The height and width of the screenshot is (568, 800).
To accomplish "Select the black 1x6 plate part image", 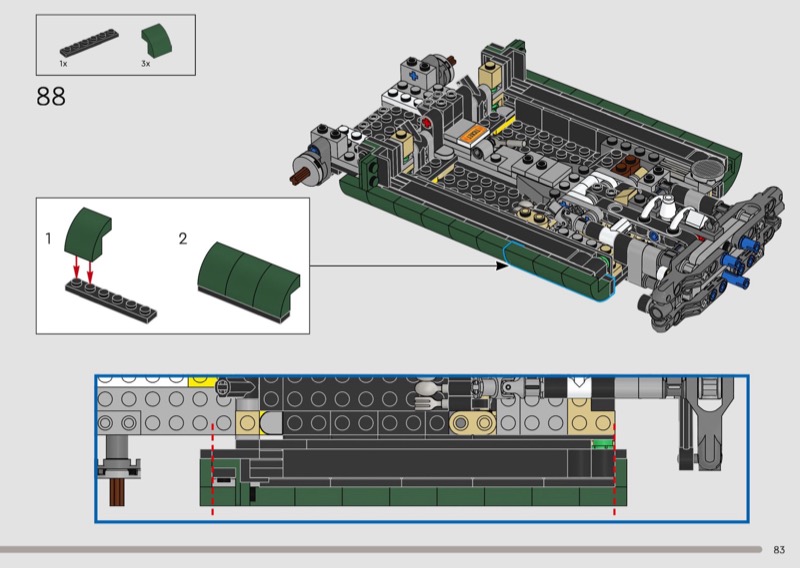I will pyautogui.click(x=89, y=43).
